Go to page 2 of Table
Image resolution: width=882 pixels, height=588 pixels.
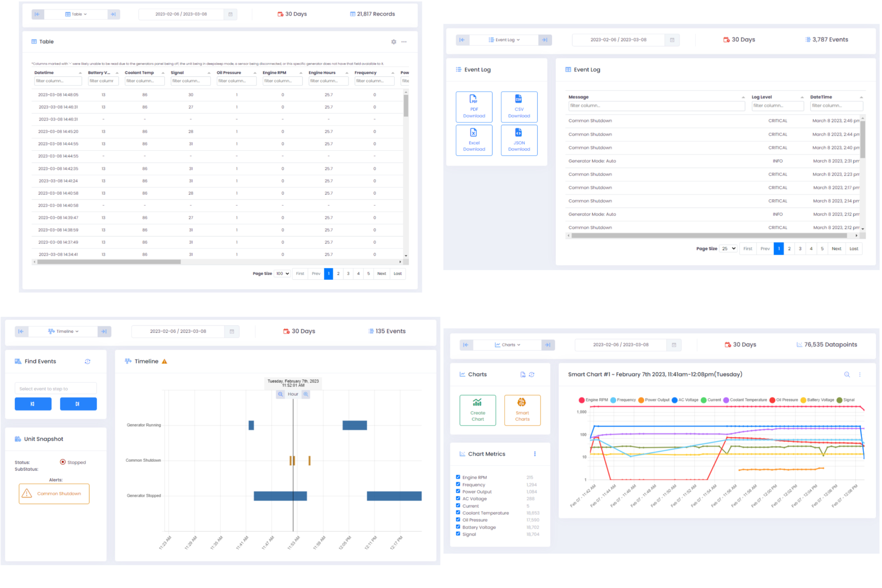point(338,274)
